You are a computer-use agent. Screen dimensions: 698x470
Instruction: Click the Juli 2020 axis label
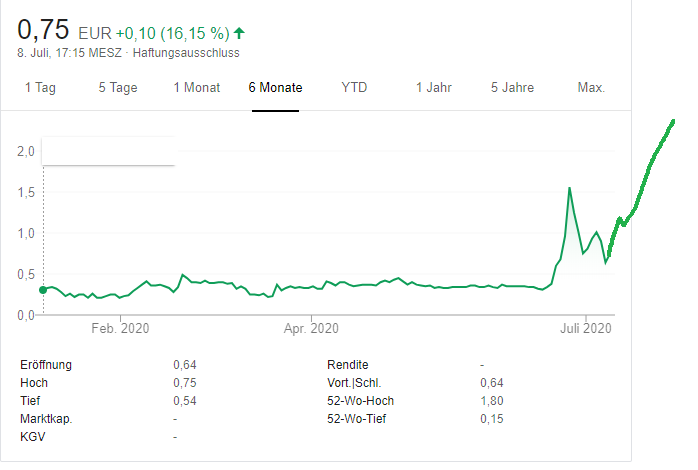pos(584,327)
